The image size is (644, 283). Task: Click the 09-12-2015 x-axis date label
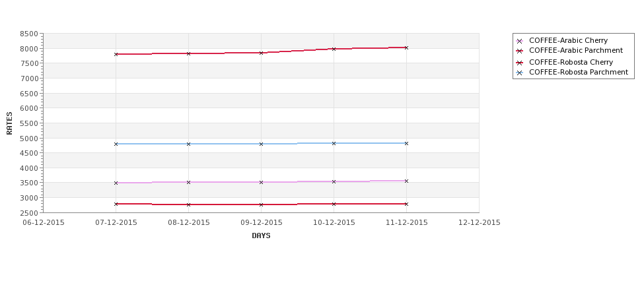261,223
